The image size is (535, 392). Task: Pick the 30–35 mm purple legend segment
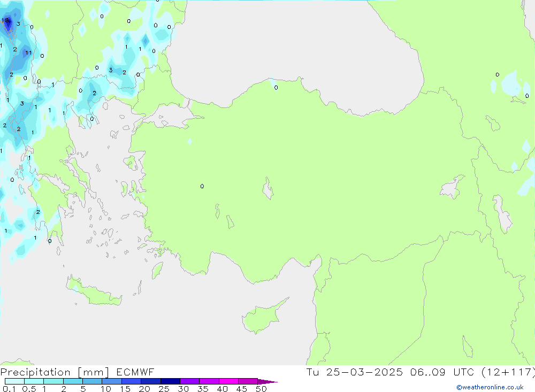coord(190,381)
